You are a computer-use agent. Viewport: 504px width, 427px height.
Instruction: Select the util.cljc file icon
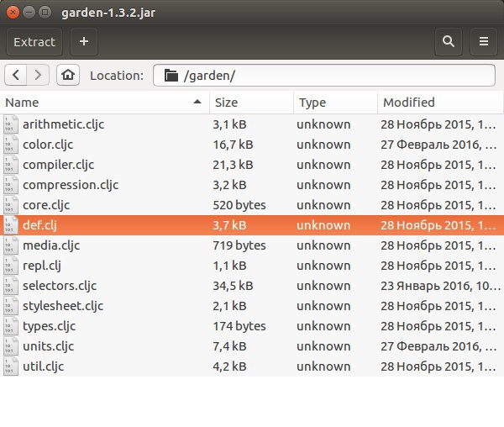coord(11,366)
